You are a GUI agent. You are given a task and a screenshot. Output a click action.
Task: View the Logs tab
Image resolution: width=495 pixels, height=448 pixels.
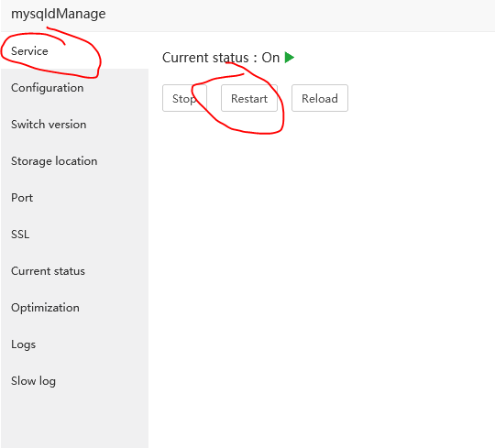coord(74,344)
